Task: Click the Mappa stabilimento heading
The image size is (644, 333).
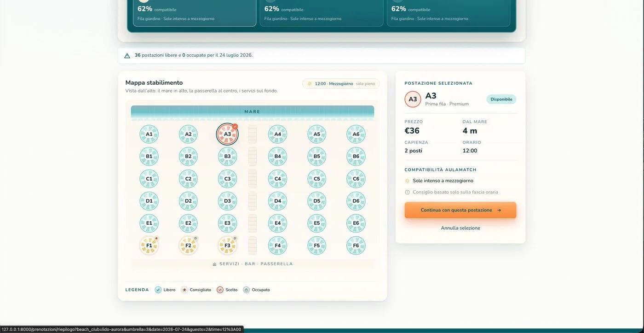Action: [154, 82]
